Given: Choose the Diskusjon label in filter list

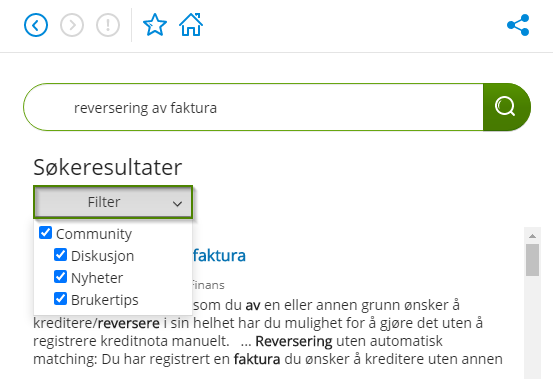Looking at the screenshot, I should 102,256.
